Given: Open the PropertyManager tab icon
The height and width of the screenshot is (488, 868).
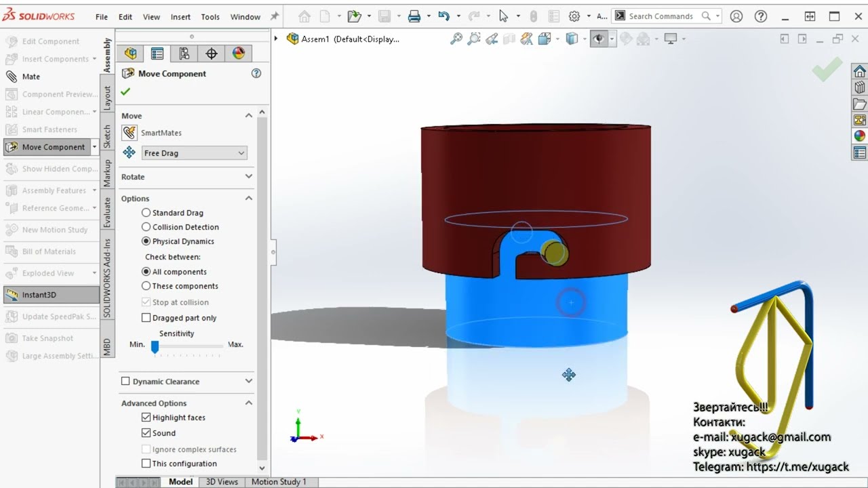Looking at the screenshot, I should coord(157,54).
